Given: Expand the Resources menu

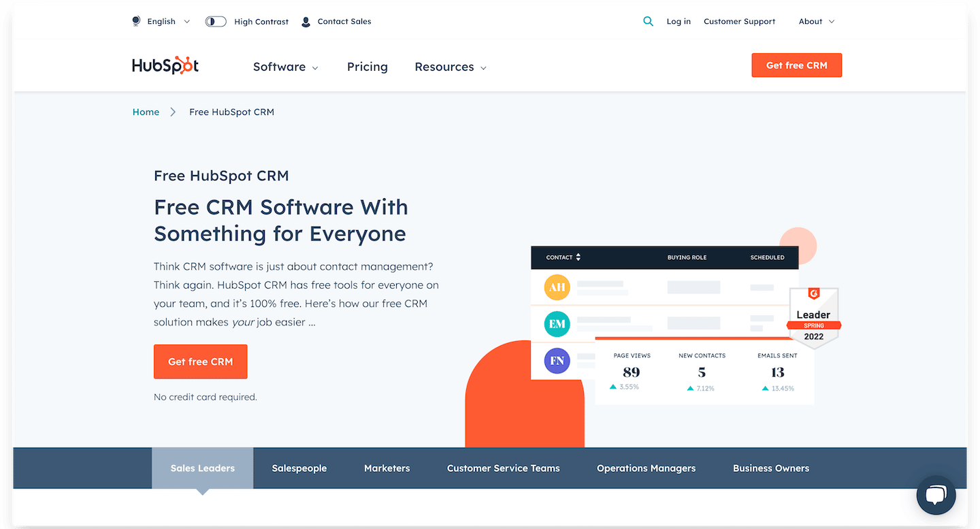Looking at the screenshot, I should [451, 67].
